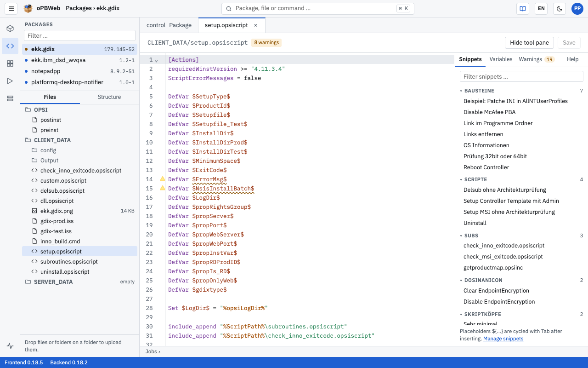The width and height of the screenshot is (588, 368).
Task: Open custom.opsiscript file
Action: (x=79, y=180)
